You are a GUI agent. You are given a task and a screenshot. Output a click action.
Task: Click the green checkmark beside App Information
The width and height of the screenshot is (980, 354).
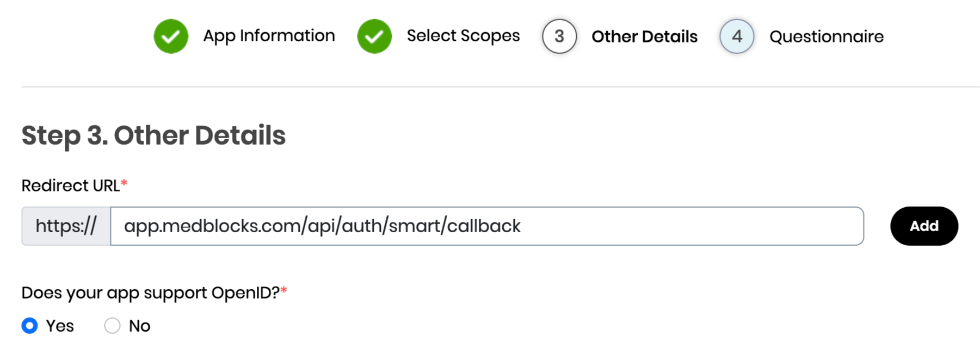tap(171, 36)
